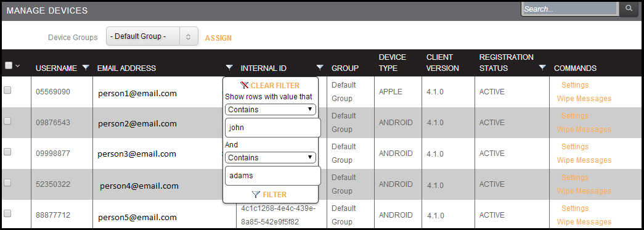Apply the filter with Filter button
This screenshot has width=644, height=230.
pyautogui.click(x=269, y=195)
